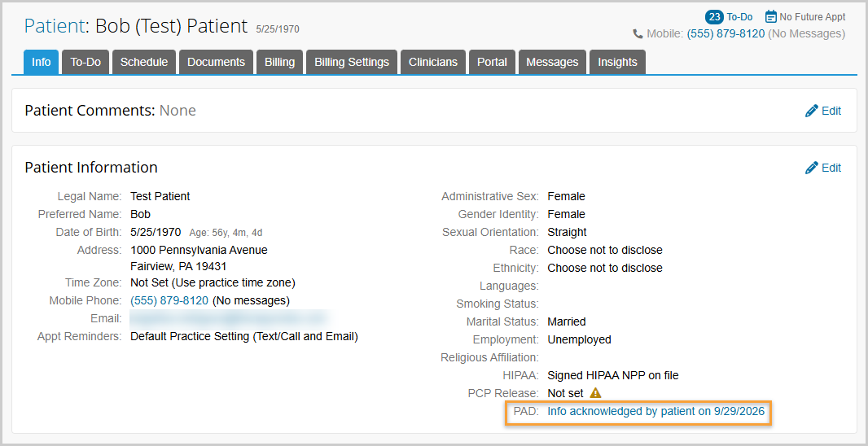Click the 23 To-Do count badge
Image resolution: width=868 pixels, height=446 pixels.
click(714, 17)
